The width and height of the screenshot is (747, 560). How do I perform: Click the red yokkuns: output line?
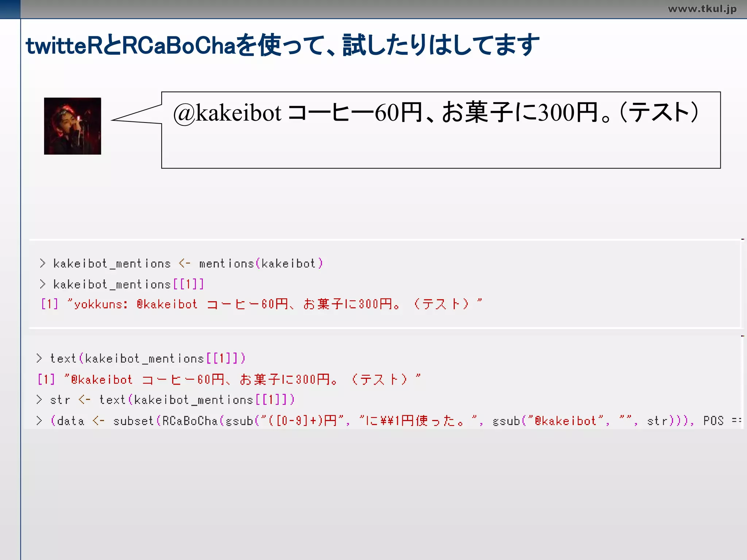click(261, 304)
